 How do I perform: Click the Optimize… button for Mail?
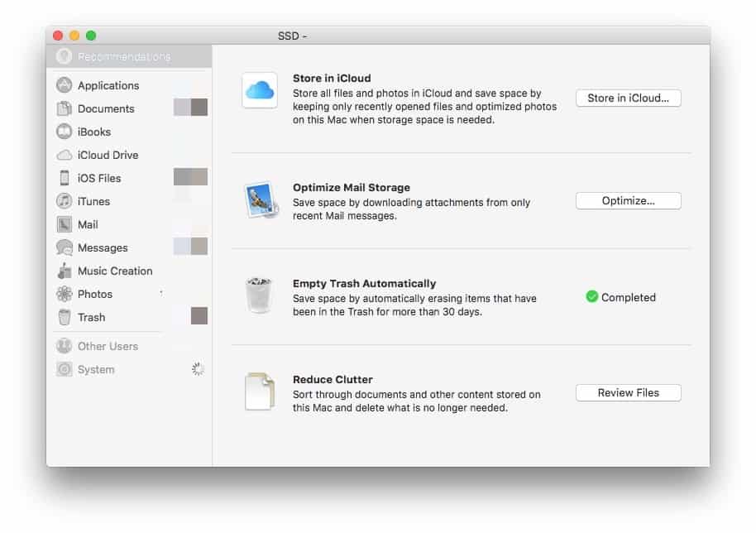point(628,201)
